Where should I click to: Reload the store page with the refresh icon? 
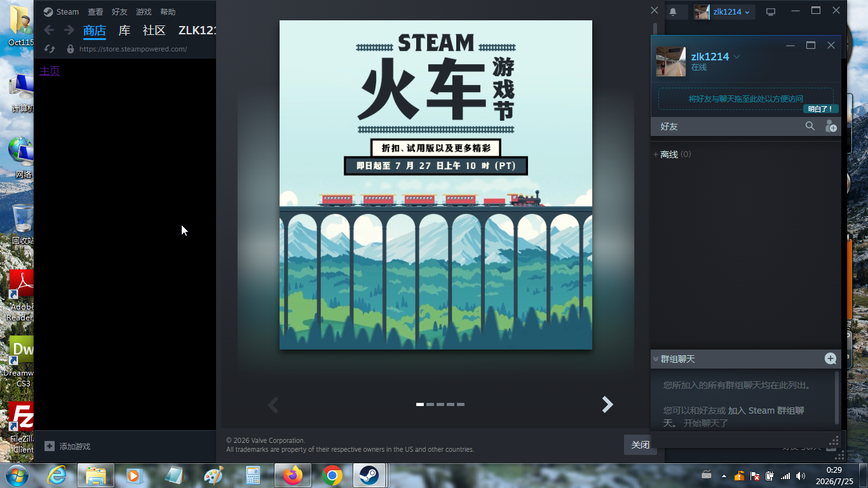pos(49,49)
